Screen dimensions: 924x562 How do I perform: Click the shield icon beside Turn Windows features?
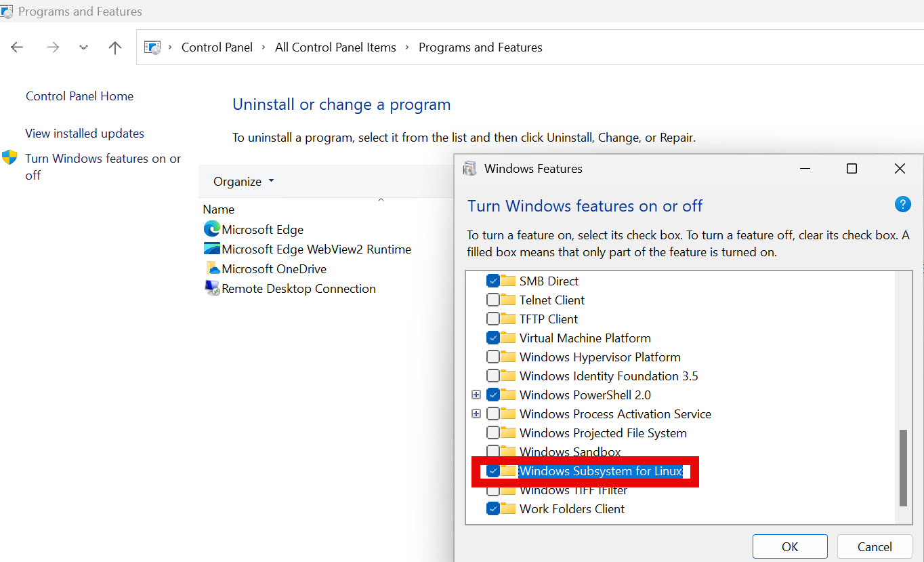click(9, 158)
